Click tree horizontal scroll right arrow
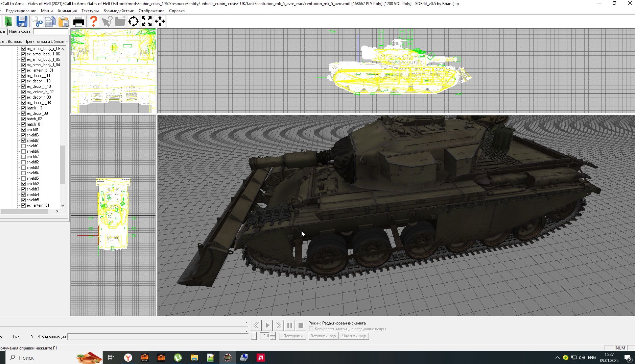635x364 pixels. click(57, 211)
